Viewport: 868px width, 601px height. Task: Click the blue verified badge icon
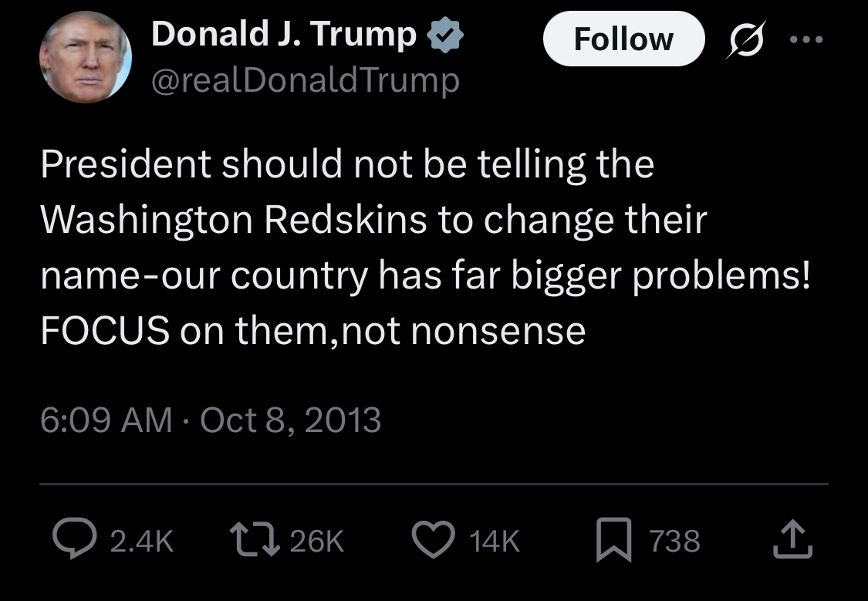(444, 35)
